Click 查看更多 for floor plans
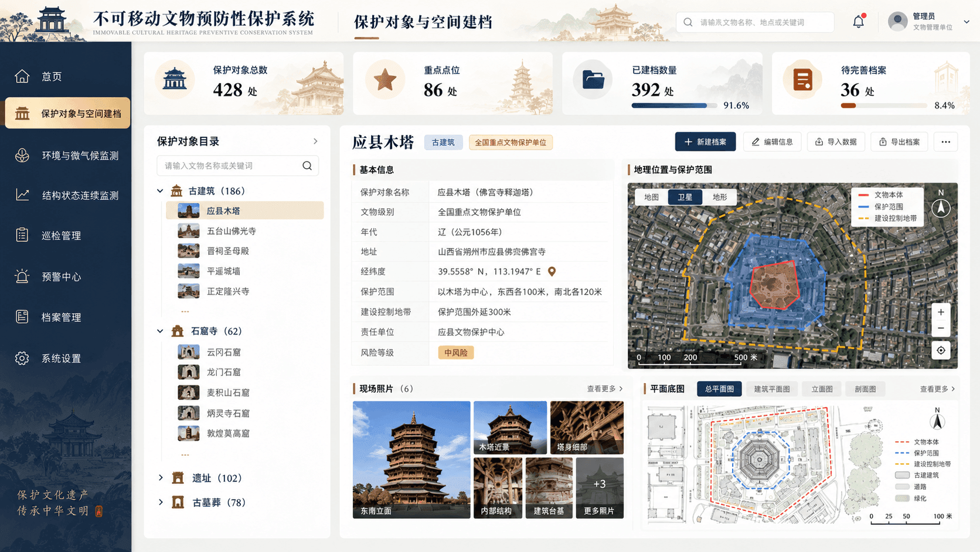Image resolution: width=980 pixels, height=552 pixels. click(x=938, y=389)
